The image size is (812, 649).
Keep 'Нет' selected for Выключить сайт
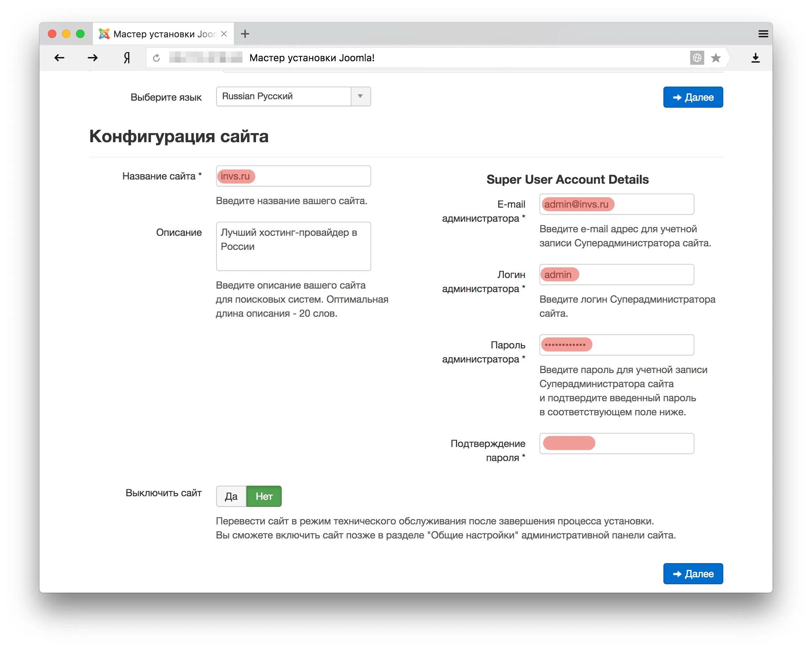[x=264, y=496]
